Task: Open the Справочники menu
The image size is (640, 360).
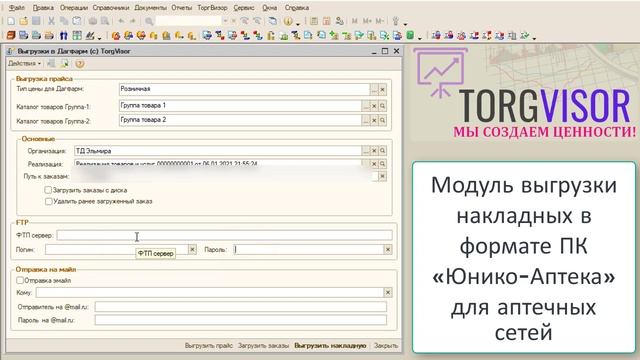Action: (111, 8)
